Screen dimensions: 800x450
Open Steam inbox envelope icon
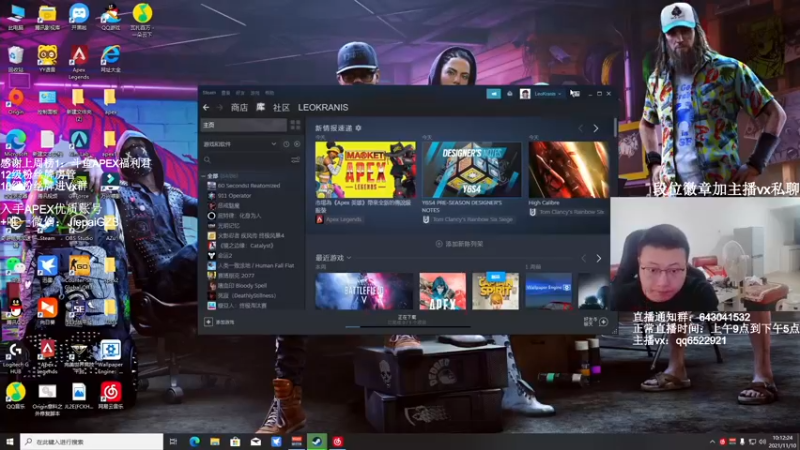click(x=510, y=94)
